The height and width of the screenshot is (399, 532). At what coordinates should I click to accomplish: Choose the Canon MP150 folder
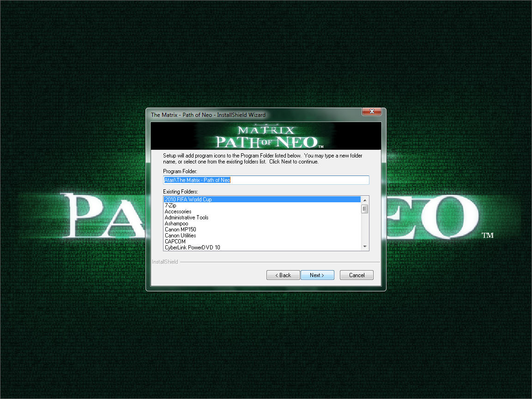pyautogui.click(x=262, y=230)
